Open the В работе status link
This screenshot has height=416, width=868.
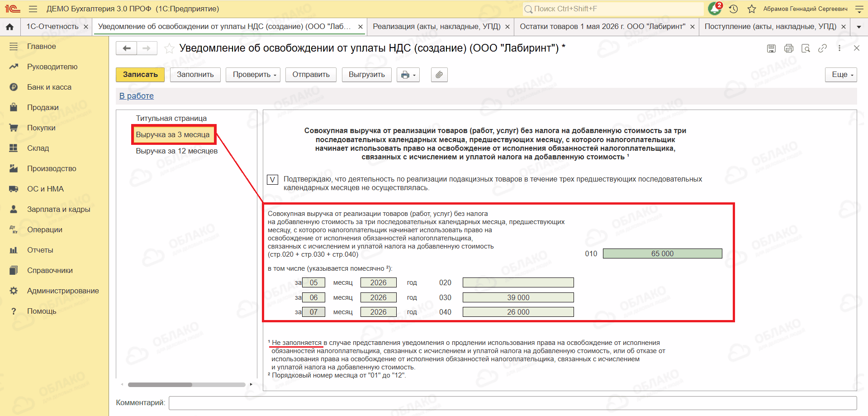click(137, 96)
